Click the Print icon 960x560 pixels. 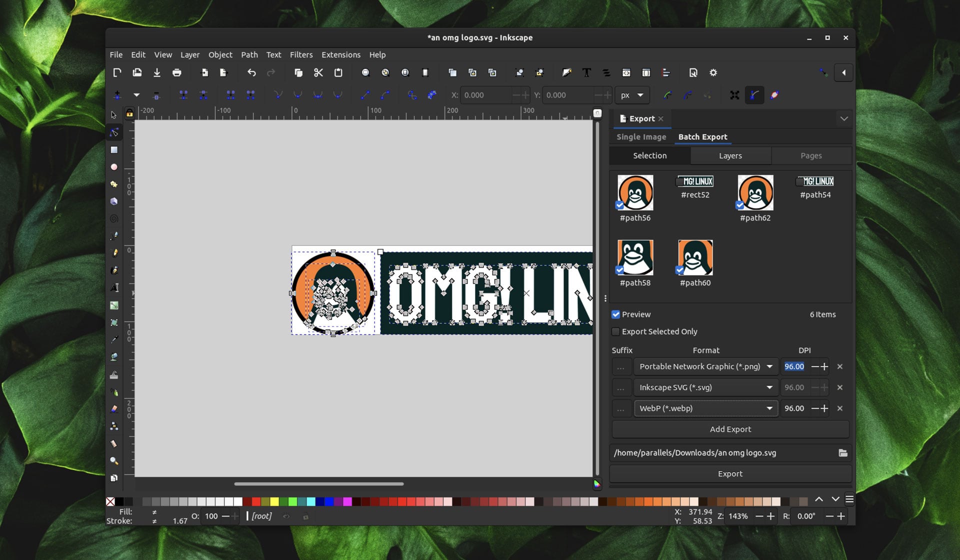pos(177,73)
